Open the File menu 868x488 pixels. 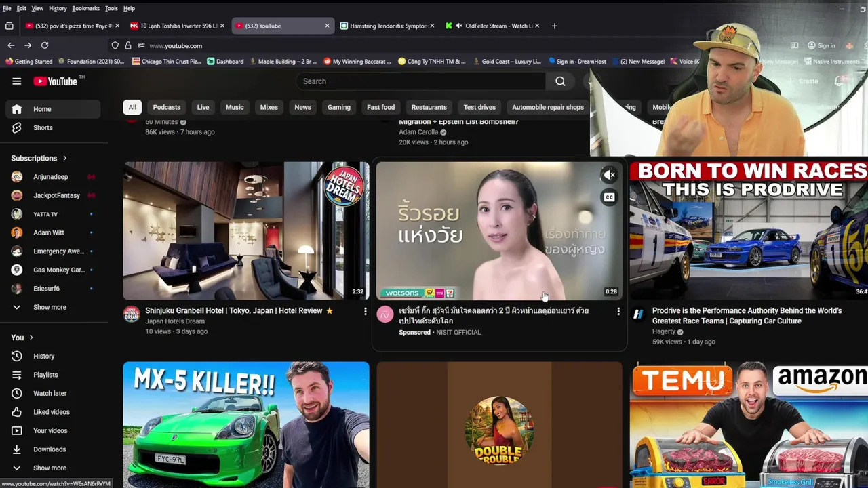pos(7,8)
